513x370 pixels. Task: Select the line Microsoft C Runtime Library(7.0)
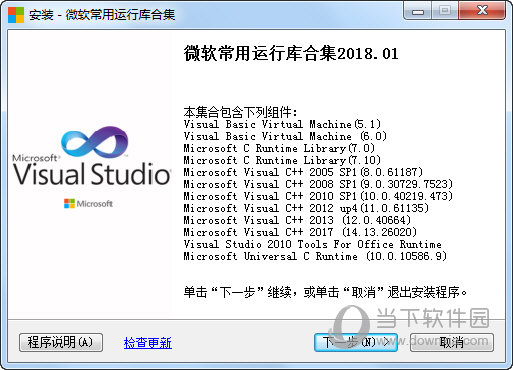tap(279, 148)
